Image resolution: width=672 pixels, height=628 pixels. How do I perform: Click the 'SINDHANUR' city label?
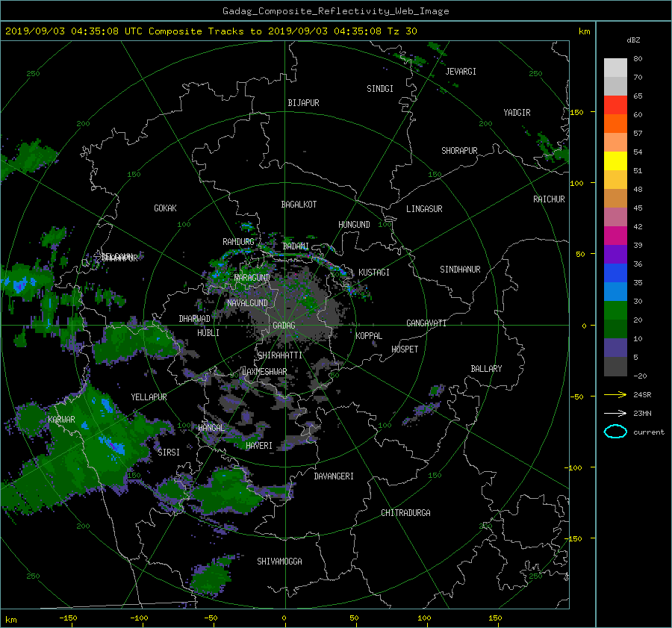460,270
